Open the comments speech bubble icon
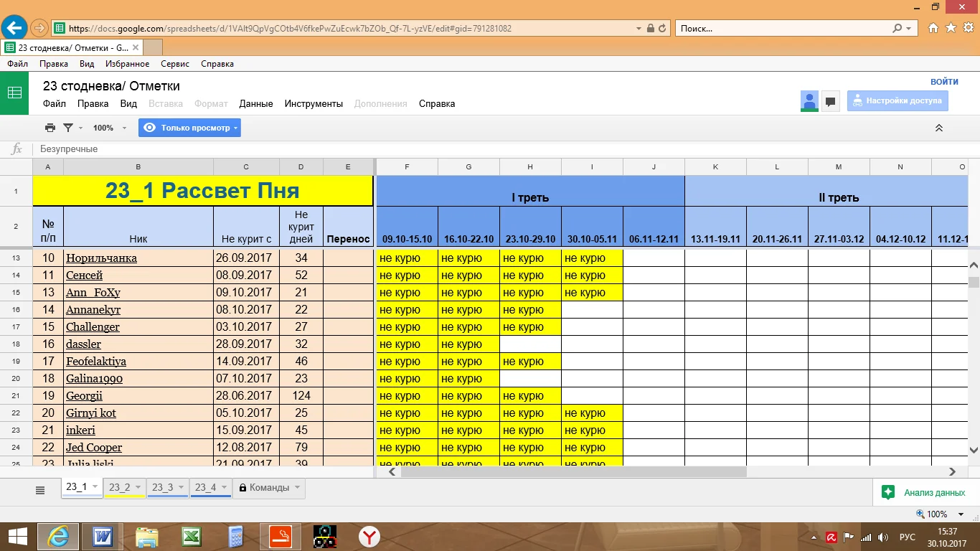The height and width of the screenshot is (551, 980). 830,101
